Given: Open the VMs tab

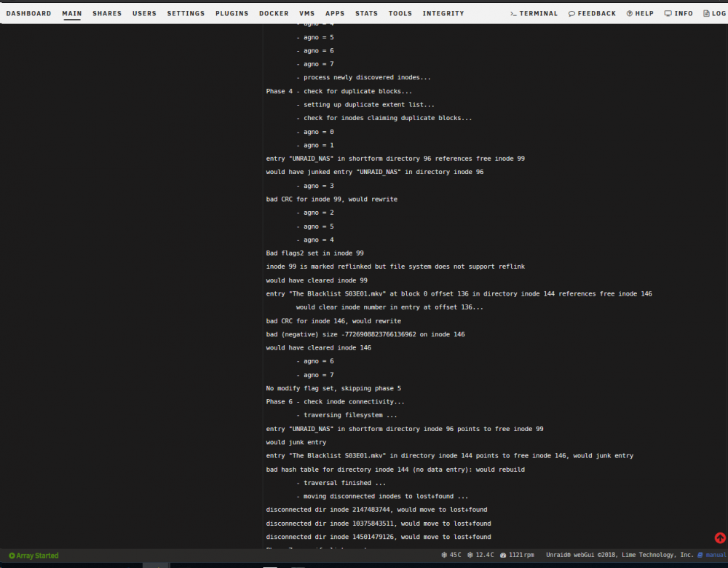Looking at the screenshot, I should point(307,13).
